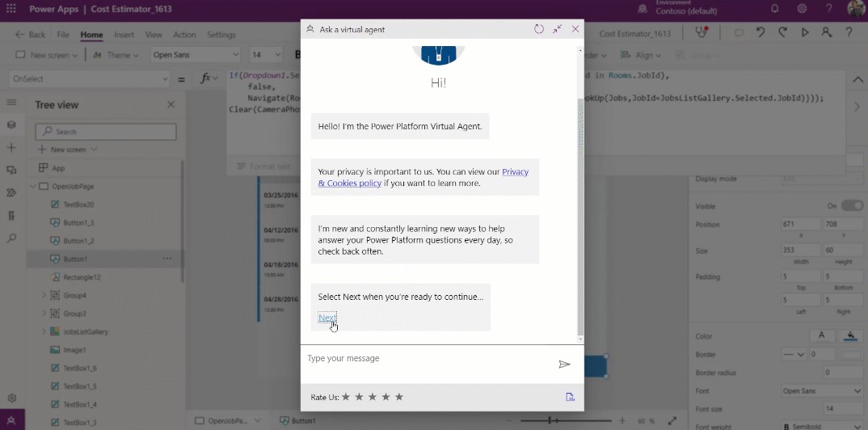
Task: Open the text color picker A
Action: coord(821,335)
